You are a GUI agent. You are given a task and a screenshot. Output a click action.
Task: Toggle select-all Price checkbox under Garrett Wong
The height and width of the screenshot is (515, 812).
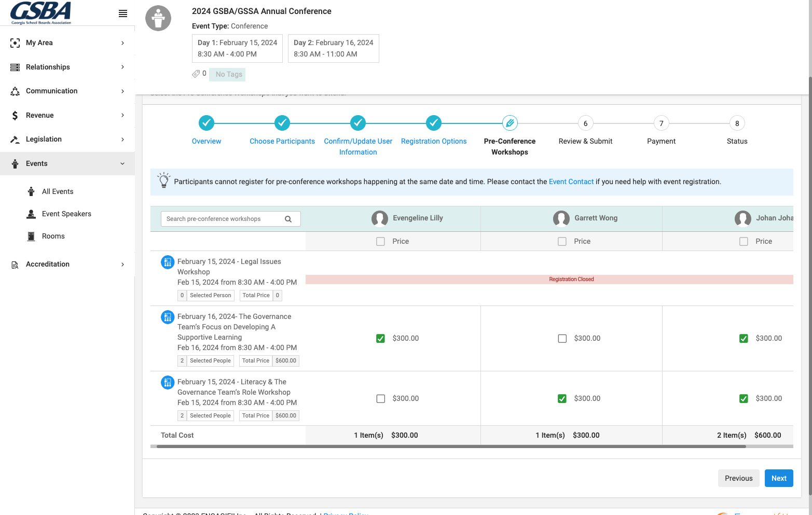(562, 242)
